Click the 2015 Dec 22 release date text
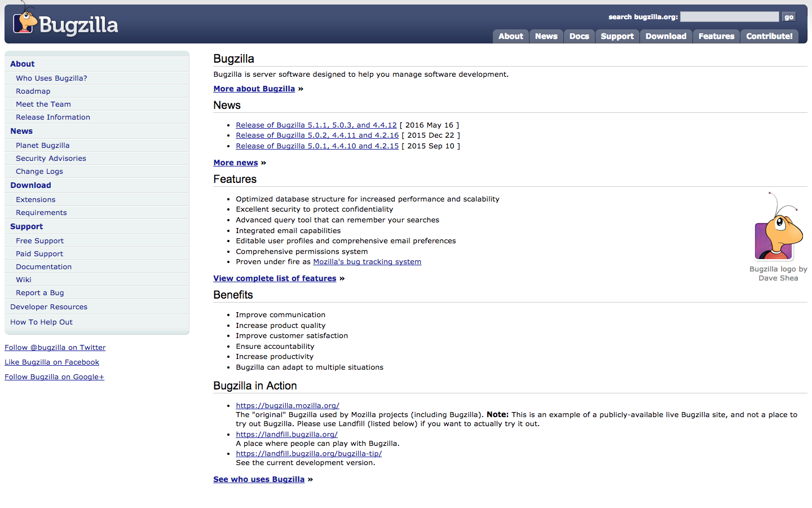 coord(431,135)
